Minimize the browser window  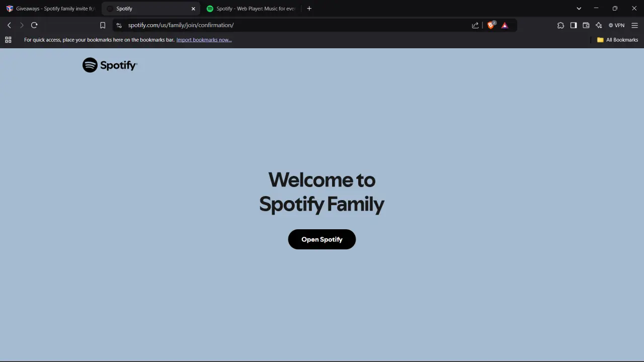point(596,9)
